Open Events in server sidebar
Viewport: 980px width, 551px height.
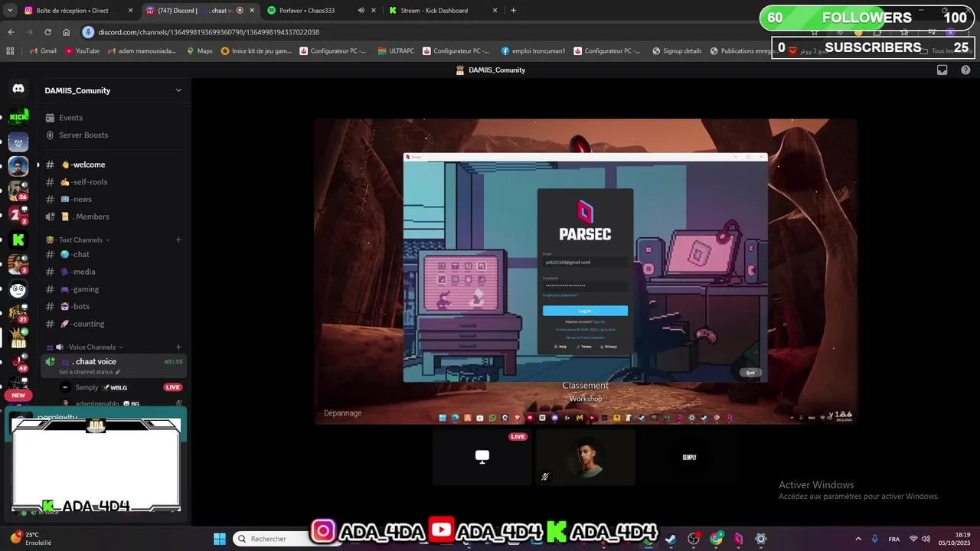113,118
